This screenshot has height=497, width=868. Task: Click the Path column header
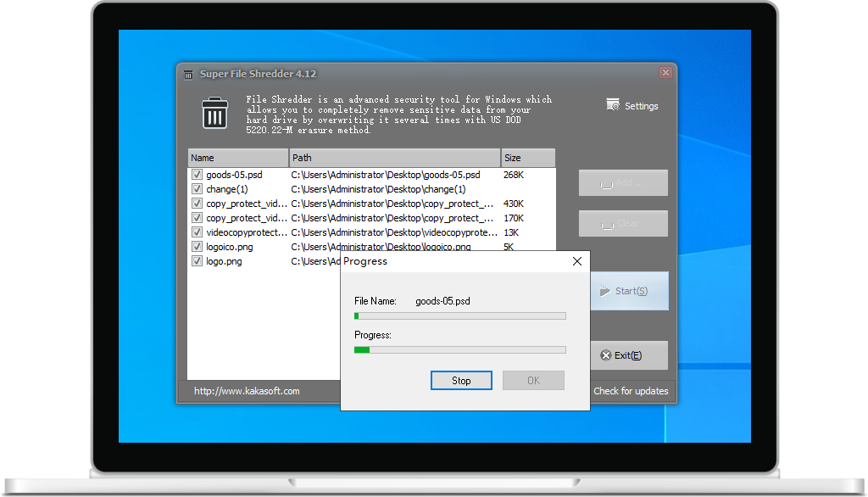pyautogui.click(x=394, y=158)
